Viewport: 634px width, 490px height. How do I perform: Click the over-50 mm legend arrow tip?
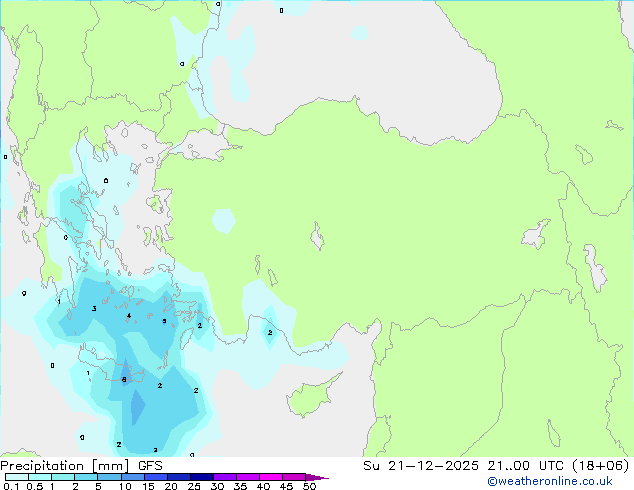(317, 477)
